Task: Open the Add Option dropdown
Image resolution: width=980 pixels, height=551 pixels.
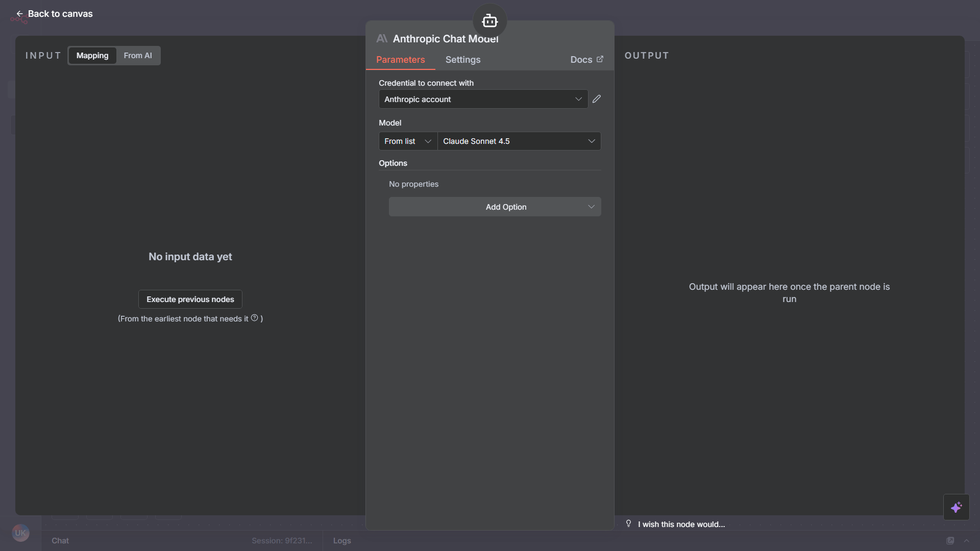Action: (x=495, y=207)
